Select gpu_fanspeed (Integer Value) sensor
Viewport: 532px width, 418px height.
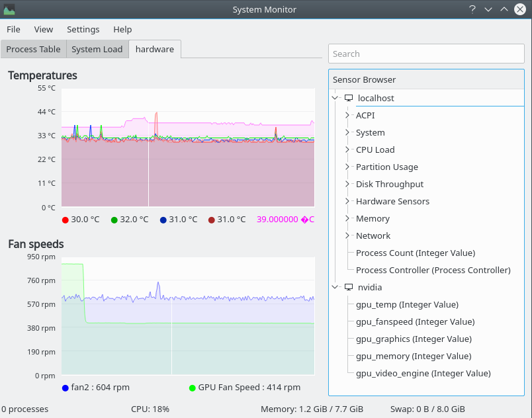coord(416,321)
